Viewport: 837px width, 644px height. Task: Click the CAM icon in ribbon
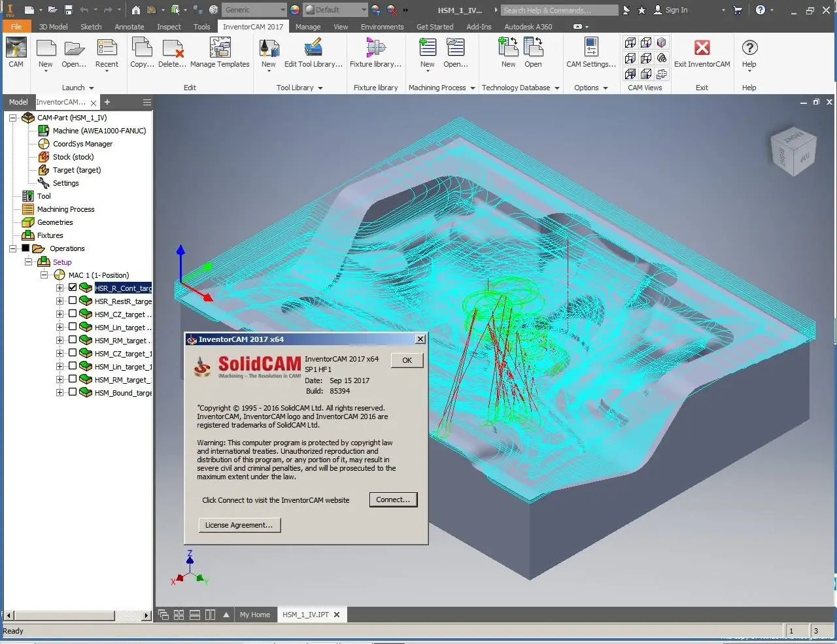click(16, 52)
